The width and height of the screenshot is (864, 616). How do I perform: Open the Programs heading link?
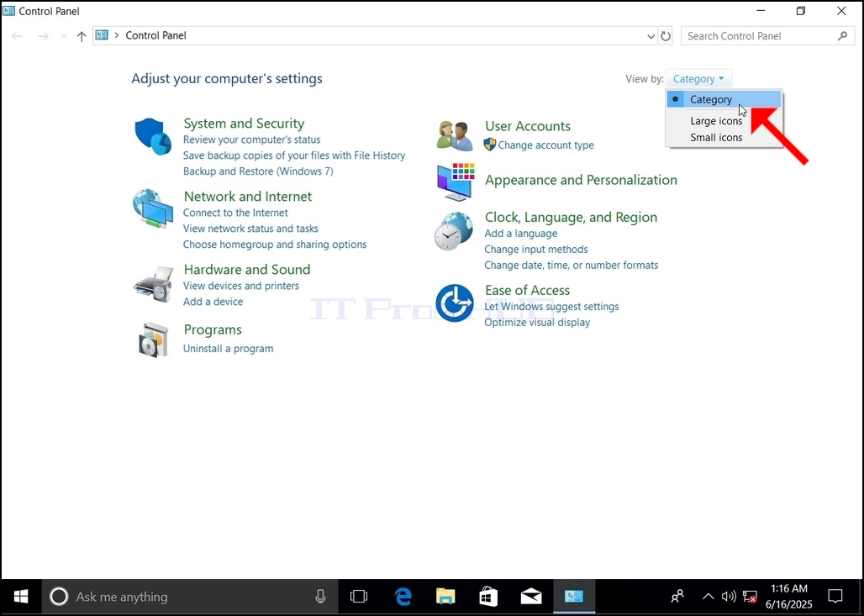pyautogui.click(x=213, y=329)
